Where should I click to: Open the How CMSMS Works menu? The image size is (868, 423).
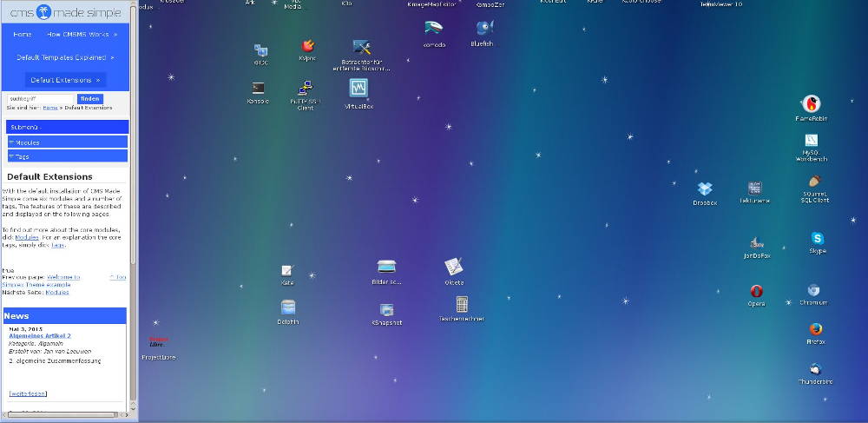pos(82,35)
